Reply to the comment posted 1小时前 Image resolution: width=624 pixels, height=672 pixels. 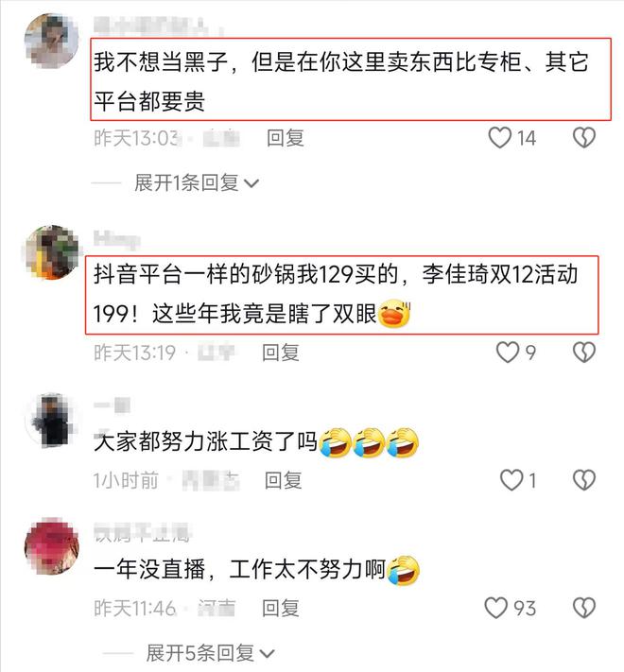284,480
